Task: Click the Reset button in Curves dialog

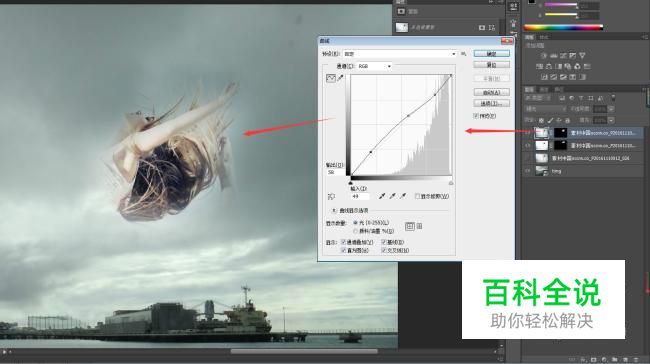Action: [492, 65]
